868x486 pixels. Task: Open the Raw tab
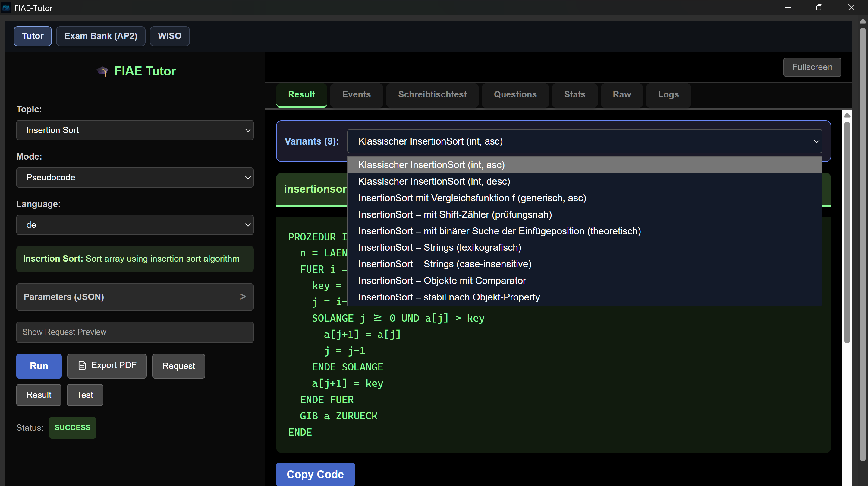[622, 95]
